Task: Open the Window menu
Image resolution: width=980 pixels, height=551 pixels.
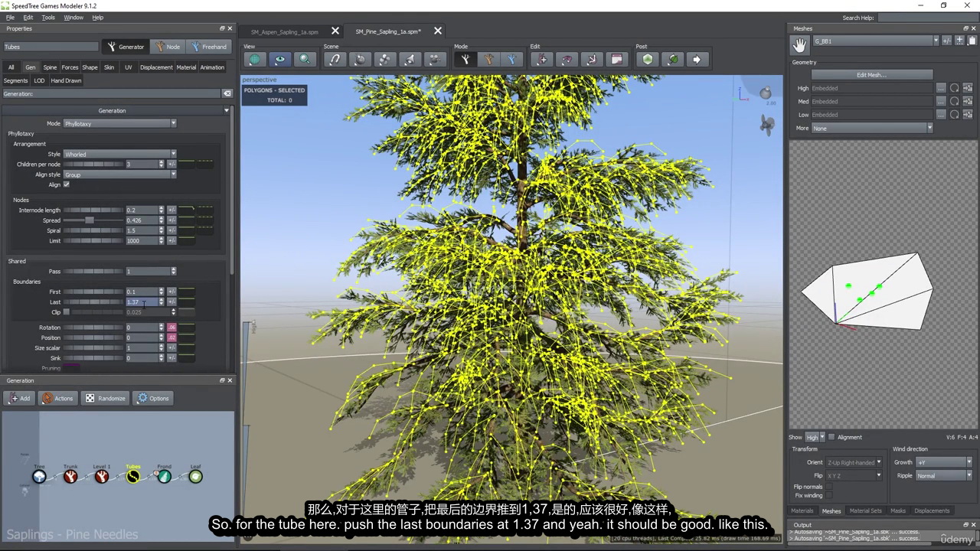Action: tap(73, 17)
